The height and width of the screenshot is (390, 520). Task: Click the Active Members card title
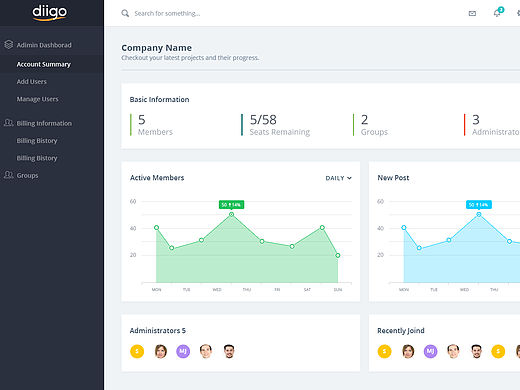coord(157,178)
